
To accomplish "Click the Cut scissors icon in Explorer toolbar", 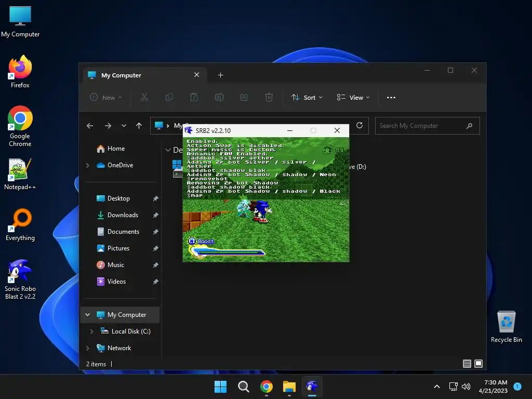I will pos(144,97).
